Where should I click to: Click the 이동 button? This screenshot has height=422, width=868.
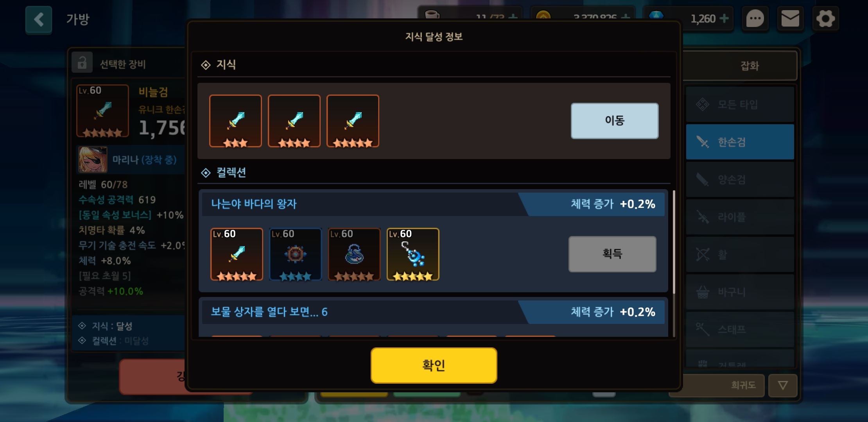point(615,121)
